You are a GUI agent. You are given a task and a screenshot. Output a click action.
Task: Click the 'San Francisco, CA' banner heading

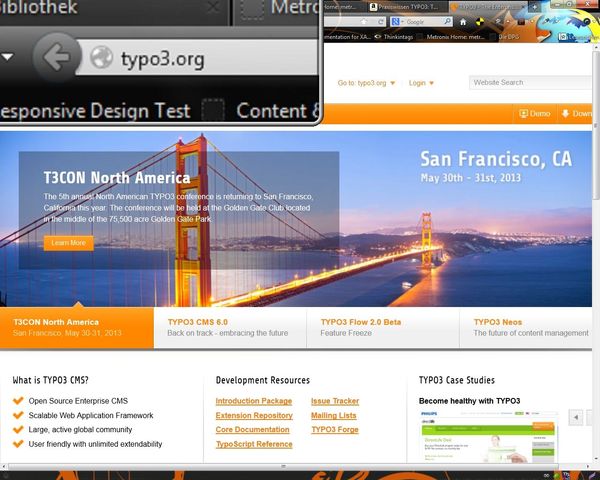click(496, 159)
